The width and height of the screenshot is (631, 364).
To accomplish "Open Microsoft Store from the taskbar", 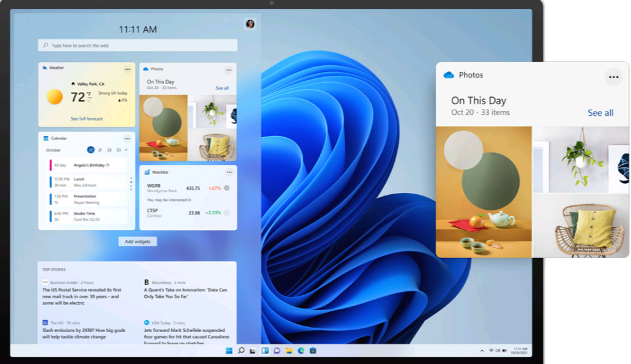I will pyautogui.click(x=313, y=351).
